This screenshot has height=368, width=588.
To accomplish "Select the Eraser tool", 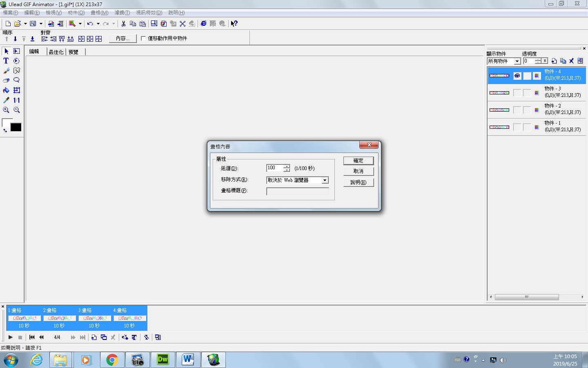I will click(x=6, y=81).
